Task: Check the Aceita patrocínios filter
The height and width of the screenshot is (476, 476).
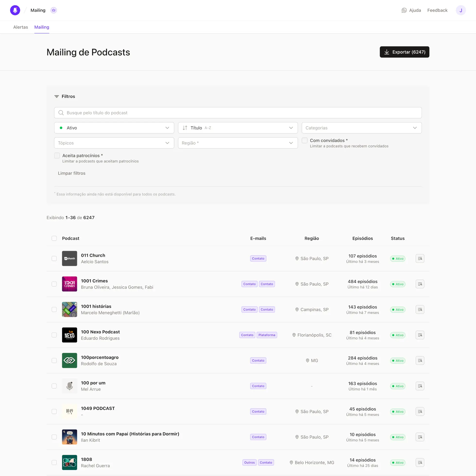Action: [x=57, y=155]
